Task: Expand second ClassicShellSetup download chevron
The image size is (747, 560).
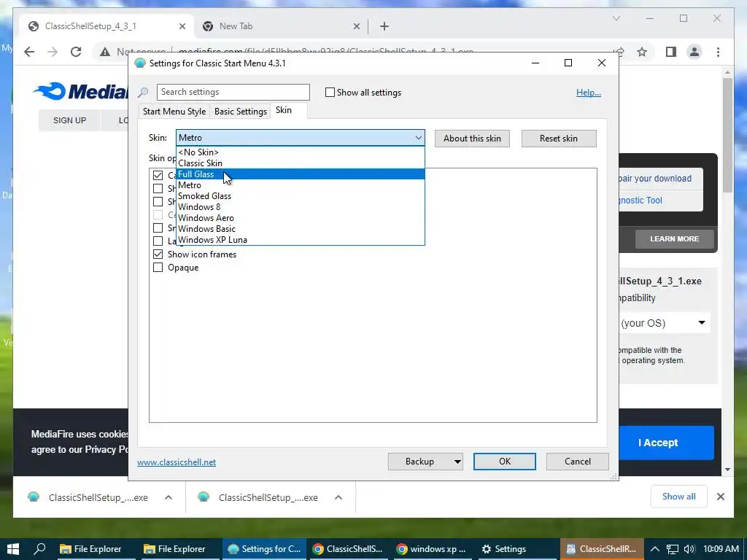Action: (x=338, y=497)
